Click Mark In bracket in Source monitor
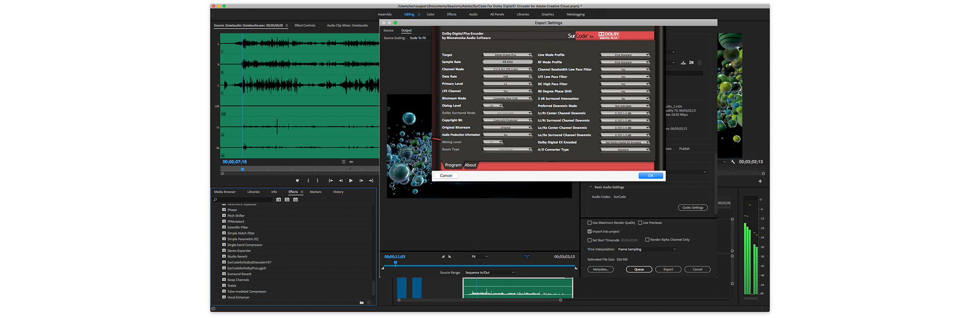Image resolution: width=980 pixels, height=318 pixels. pos(308,181)
